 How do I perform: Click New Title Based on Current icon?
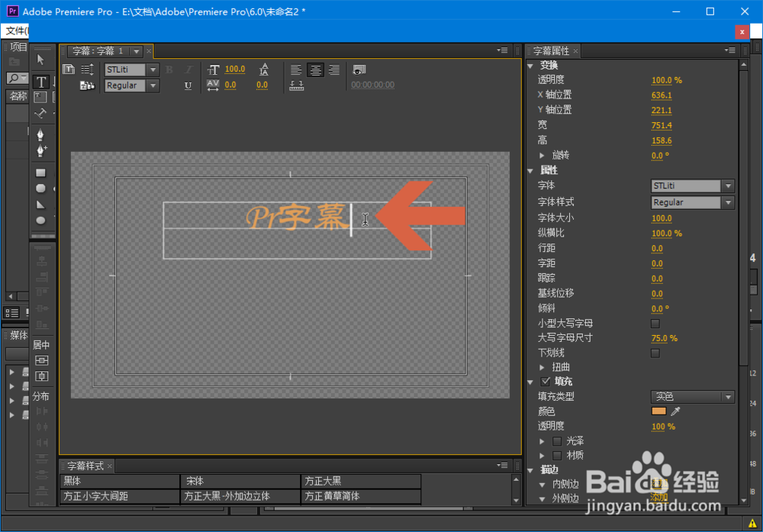pyautogui.click(x=69, y=69)
